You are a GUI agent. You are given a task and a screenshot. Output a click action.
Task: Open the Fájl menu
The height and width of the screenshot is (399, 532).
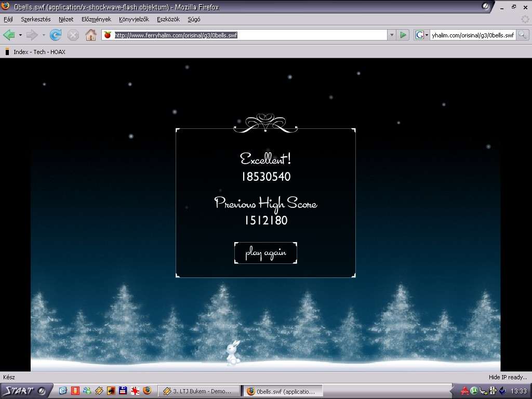pyautogui.click(x=8, y=19)
